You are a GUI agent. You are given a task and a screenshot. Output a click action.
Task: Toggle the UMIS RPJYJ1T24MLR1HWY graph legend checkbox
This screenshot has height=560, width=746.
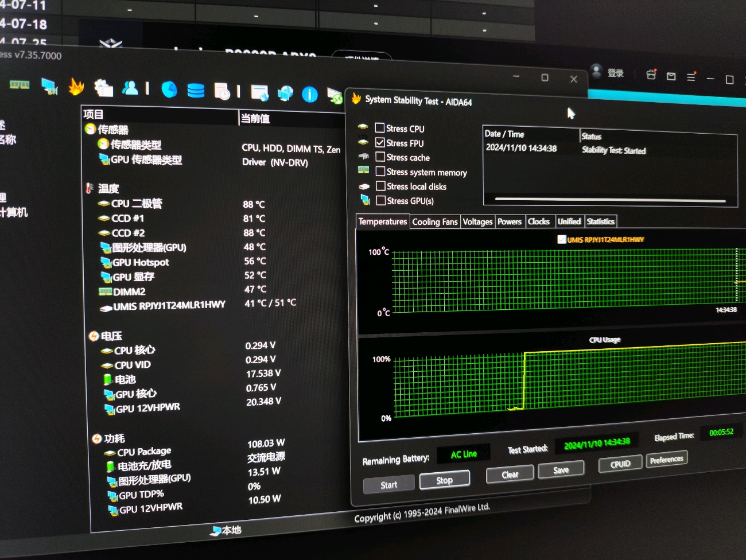click(x=562, y=239)
